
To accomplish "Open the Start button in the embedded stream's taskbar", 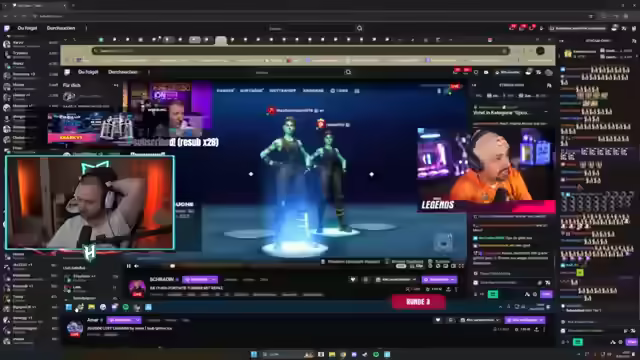I will coord(69,307).
